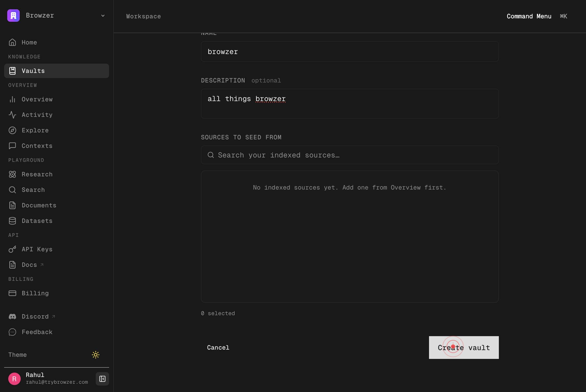
Task: Open the Feedback item
Action: tap(57, 332)
